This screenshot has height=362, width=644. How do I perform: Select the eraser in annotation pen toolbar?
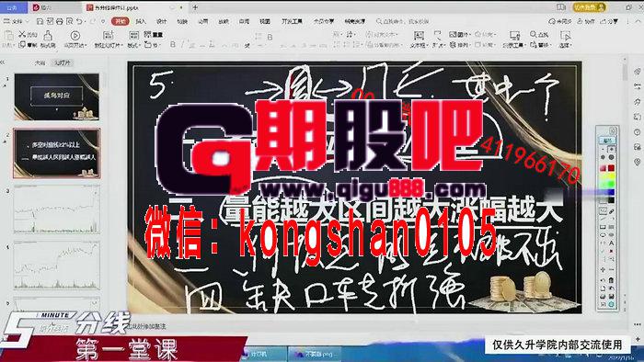[x=611, y=211]
